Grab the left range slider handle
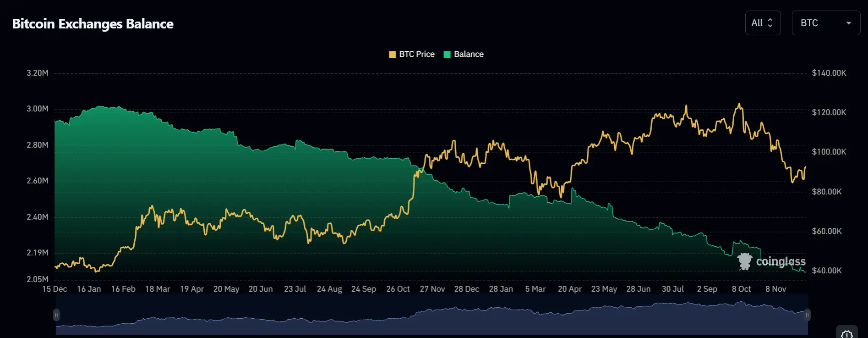868x338 pixels. coord(56,315)
